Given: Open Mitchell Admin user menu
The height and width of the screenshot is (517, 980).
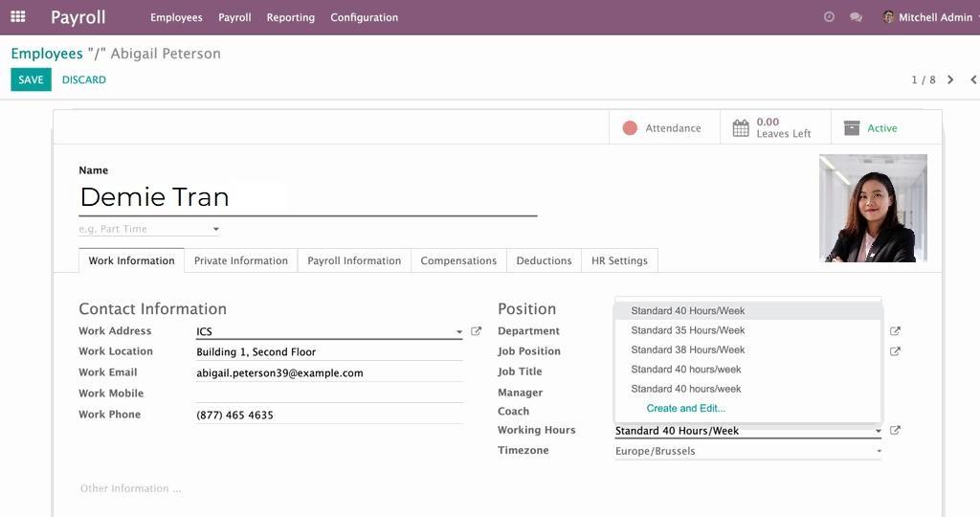Looking at the screenshot, I should coord(929,17).
